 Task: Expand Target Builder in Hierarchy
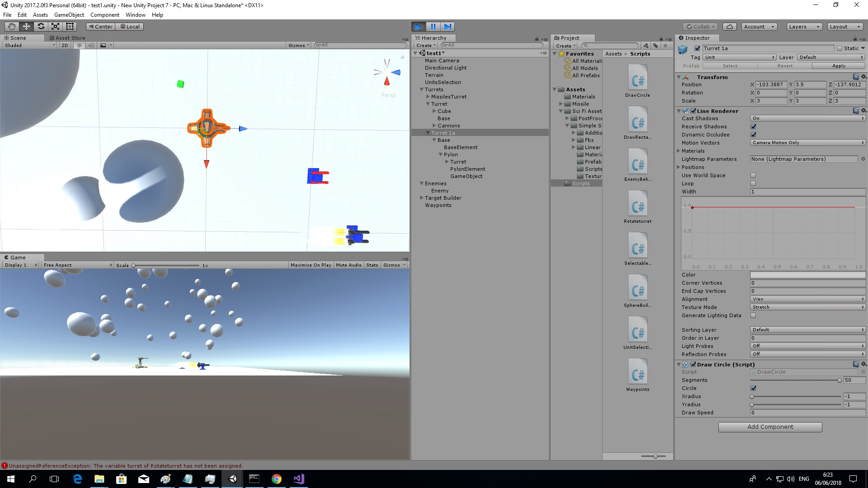point(421,198)
